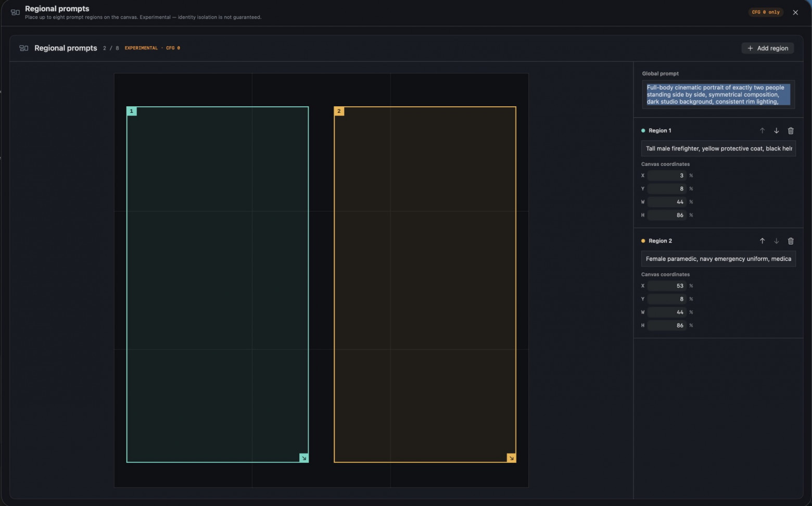Focus Region 1 H height field
This screenshot has height=506, width=812.
pyautogui.click(x=667, y=215)
